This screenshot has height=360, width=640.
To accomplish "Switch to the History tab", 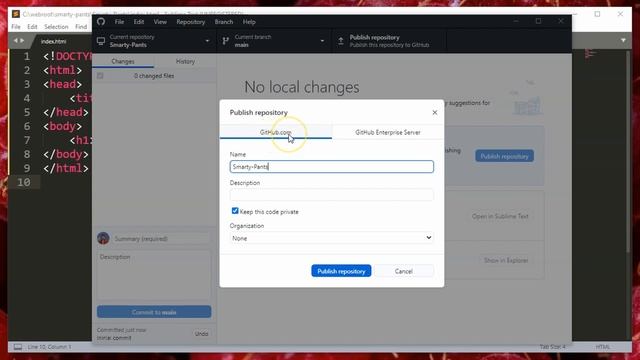I will 185,61.
